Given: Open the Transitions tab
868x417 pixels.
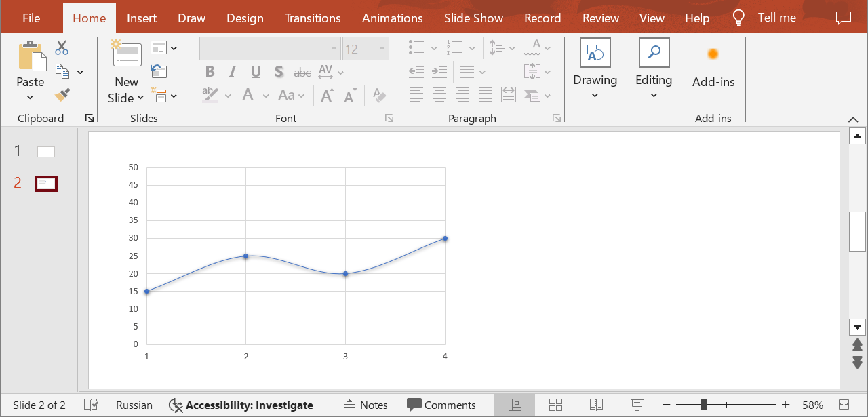Looking at the screenshot, I should pyautogui.click(x=313, y=18).
